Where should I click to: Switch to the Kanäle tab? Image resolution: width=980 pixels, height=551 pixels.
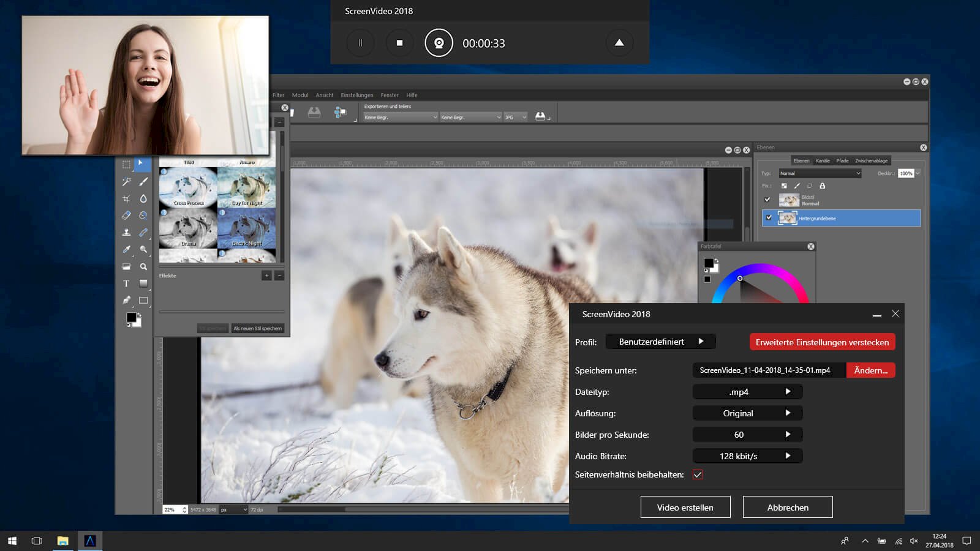point(823,161)
